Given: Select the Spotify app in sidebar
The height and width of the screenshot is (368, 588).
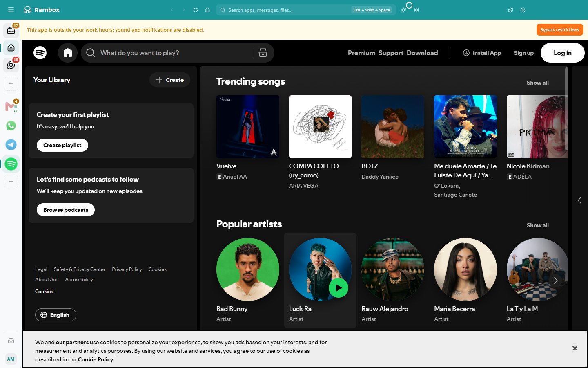Looking at the screenshot, I should click(x=11, y=164).
